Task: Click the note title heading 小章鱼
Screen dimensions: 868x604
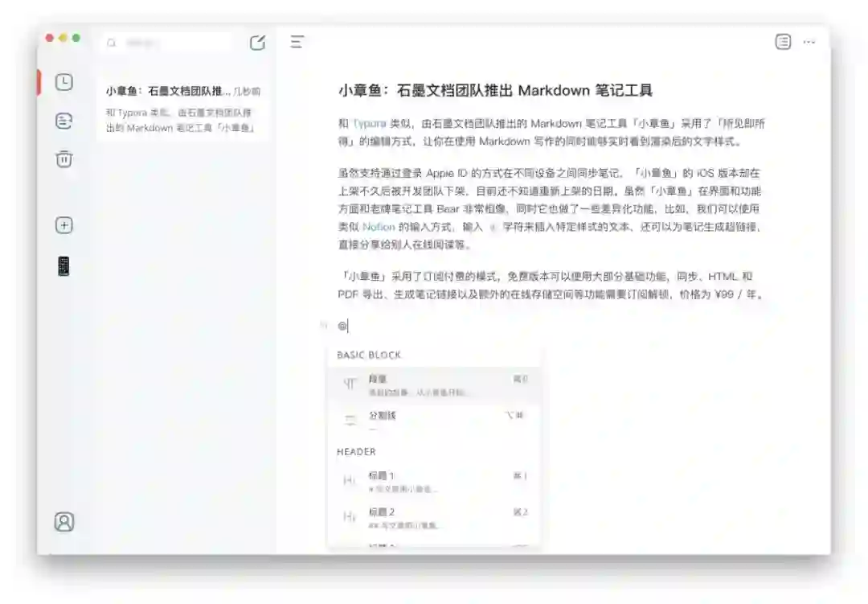Action: coord(495,90)
